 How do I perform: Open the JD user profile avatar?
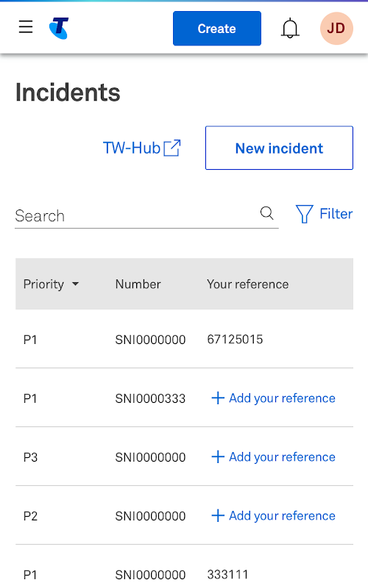click(x=336, y=29)
